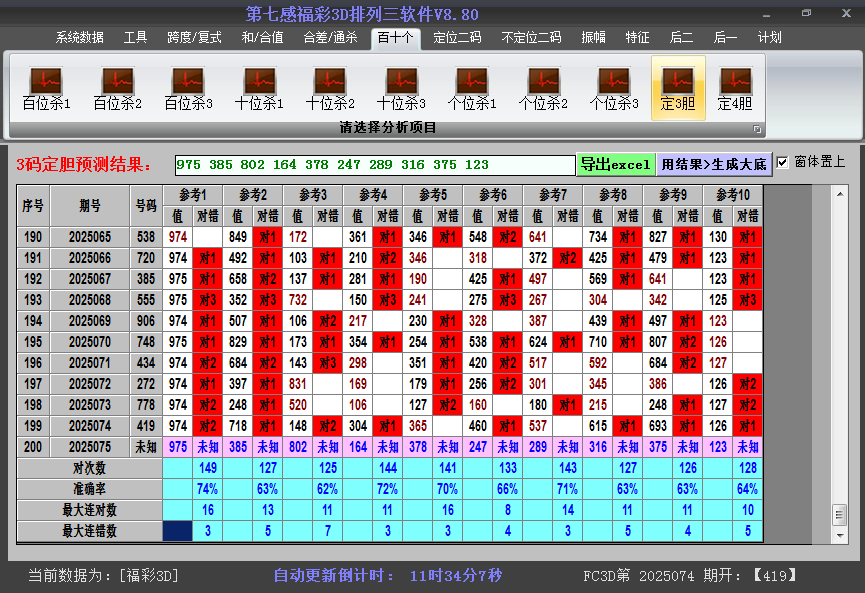Click the 准确率 row label
This screenshot has width=865, height=593.
pos(89,489)
